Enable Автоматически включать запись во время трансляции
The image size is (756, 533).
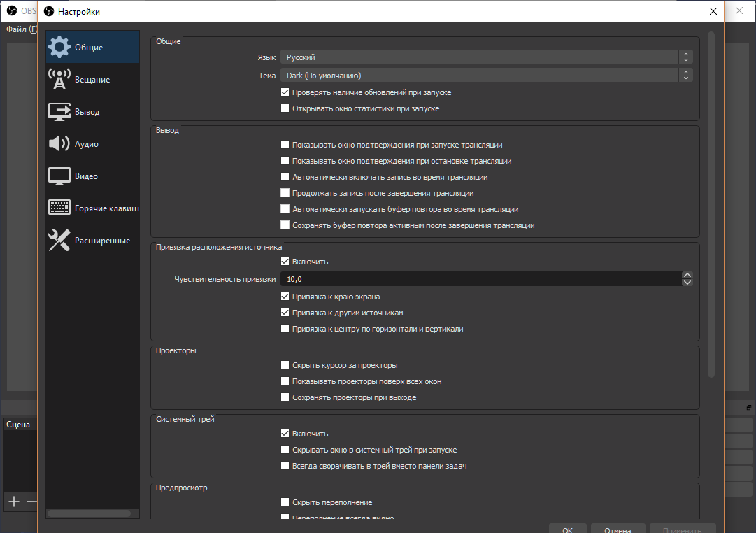(285, 177)
